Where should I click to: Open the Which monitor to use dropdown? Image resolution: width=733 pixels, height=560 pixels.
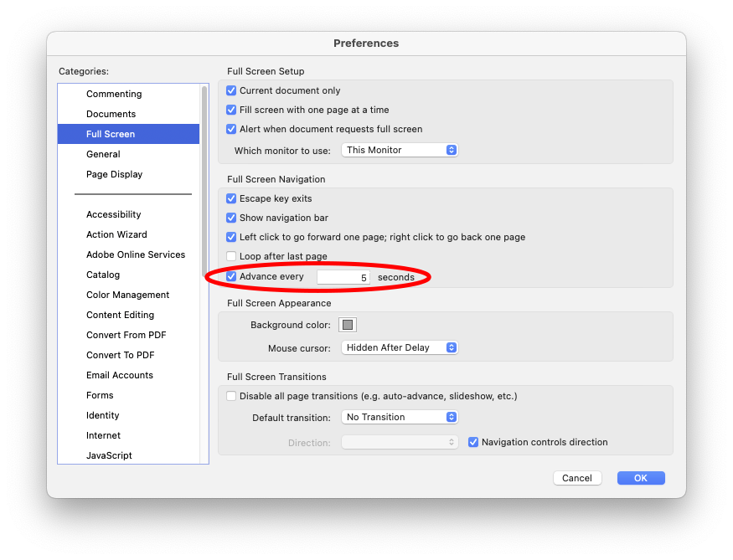(x=400, y=150)
